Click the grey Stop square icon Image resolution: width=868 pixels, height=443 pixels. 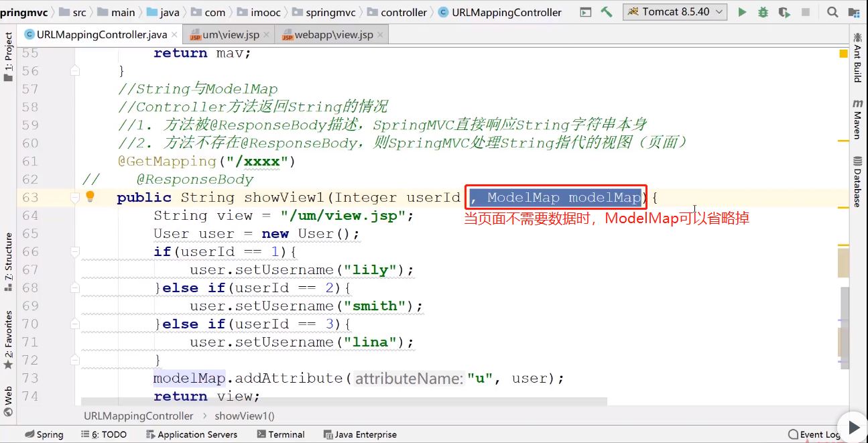click(x=806, y=12)
